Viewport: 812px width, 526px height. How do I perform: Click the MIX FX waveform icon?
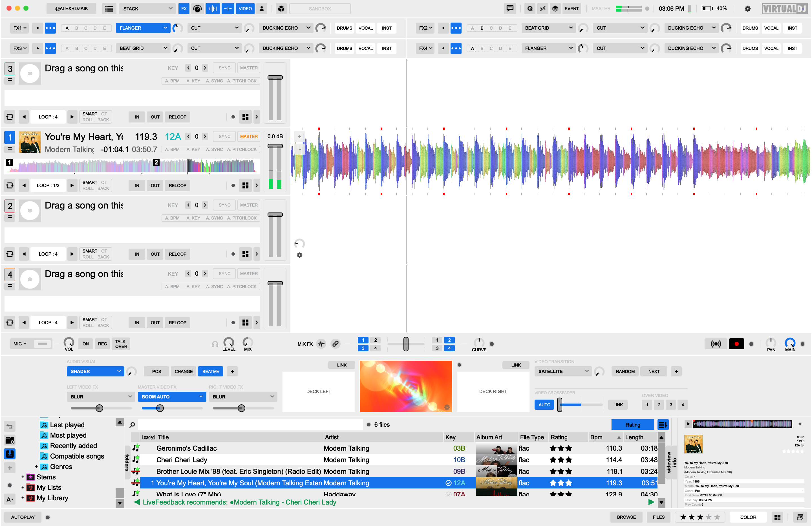pos(321,344)
